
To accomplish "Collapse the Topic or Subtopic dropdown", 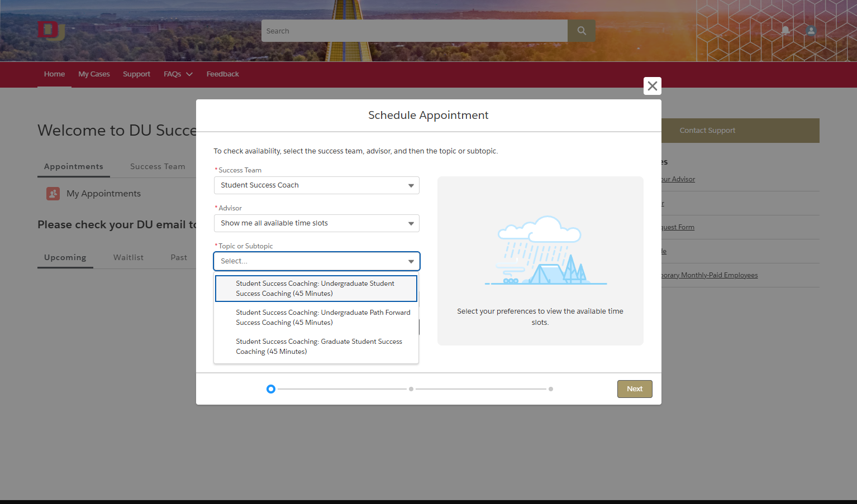I will point(316,261).
